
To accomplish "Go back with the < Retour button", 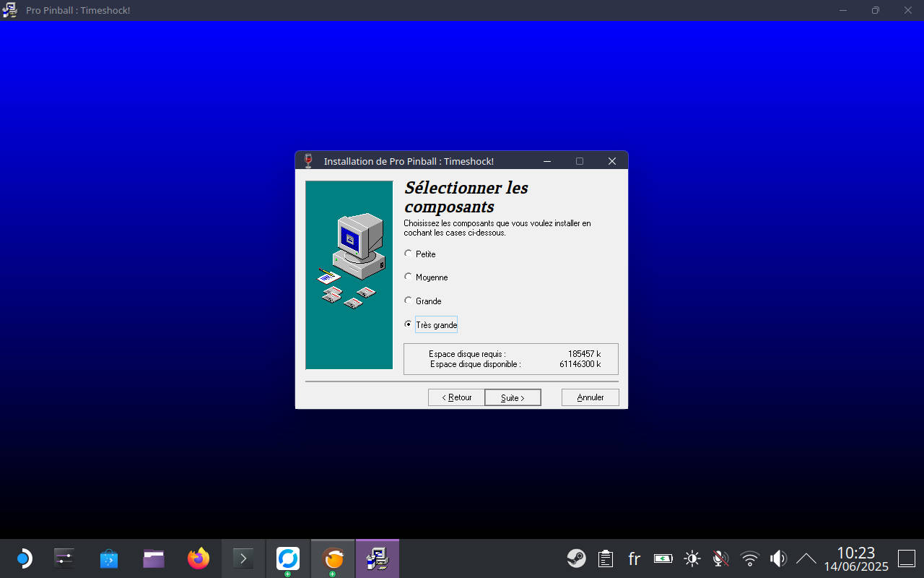I will tap(456, 397).
